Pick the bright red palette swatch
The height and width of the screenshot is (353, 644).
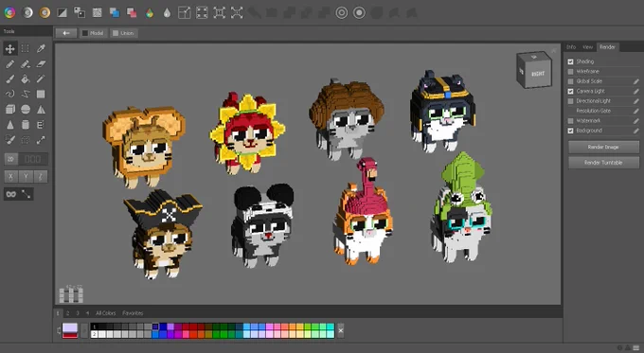(193, 334)
